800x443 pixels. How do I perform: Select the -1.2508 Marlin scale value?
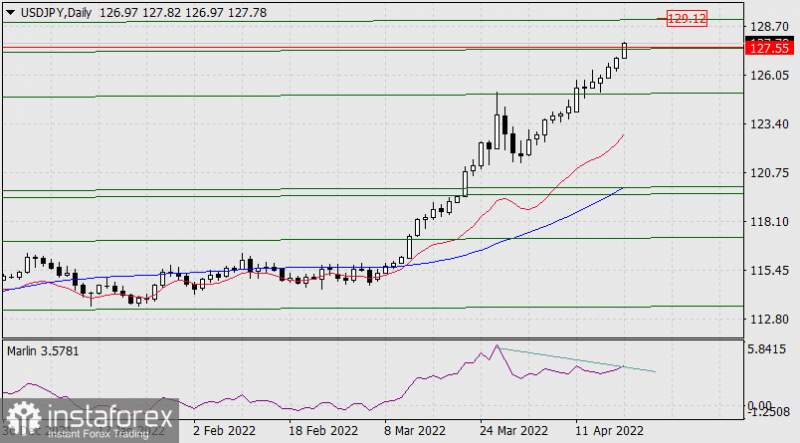click(x=769, y=412)
